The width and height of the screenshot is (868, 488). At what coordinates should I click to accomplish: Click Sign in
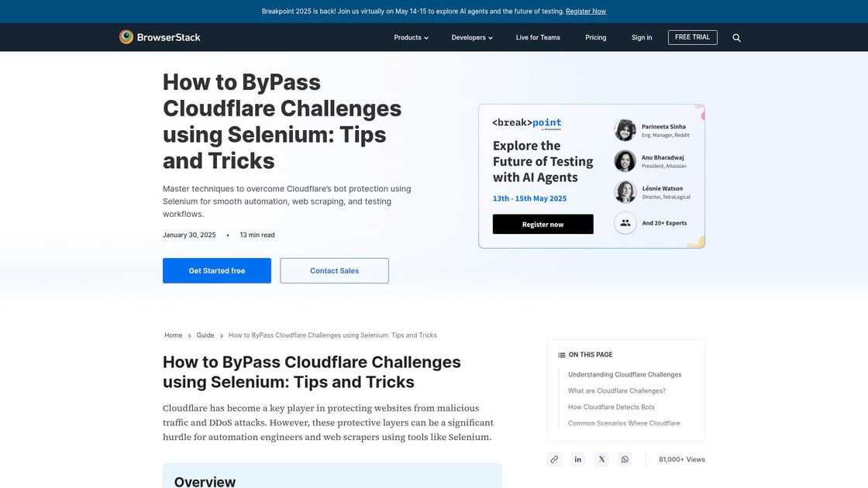click(642, 38)
